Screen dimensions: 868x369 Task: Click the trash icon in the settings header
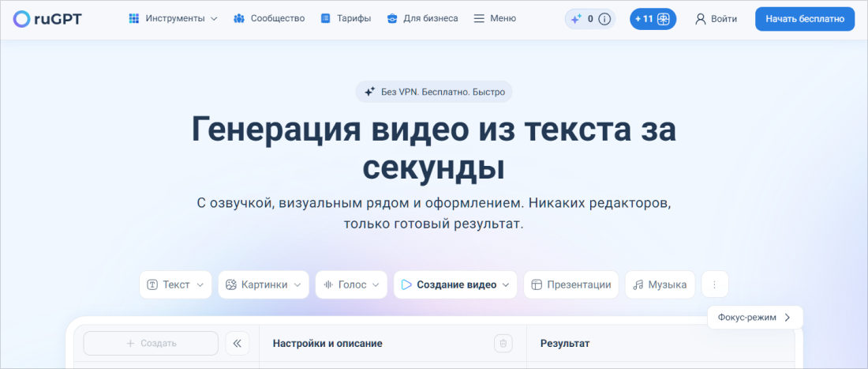(x=503, y=343)
